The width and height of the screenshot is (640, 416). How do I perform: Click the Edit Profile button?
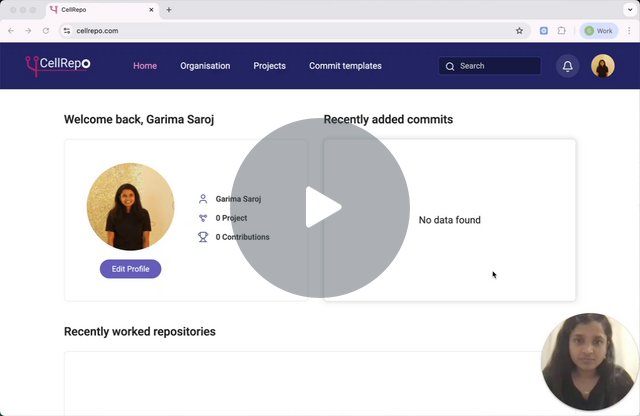tap(131, 269)
